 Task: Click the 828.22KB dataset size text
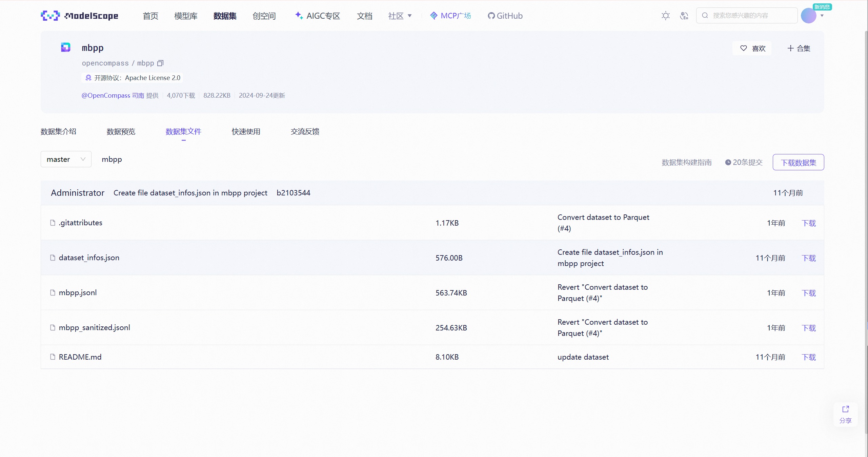point(217,95)
